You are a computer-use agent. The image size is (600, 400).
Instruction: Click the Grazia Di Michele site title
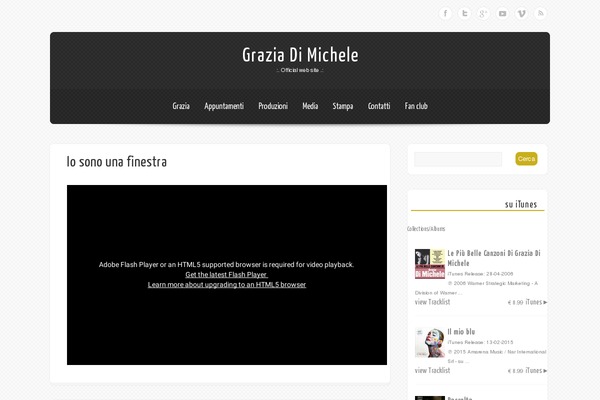click(300, 55)
